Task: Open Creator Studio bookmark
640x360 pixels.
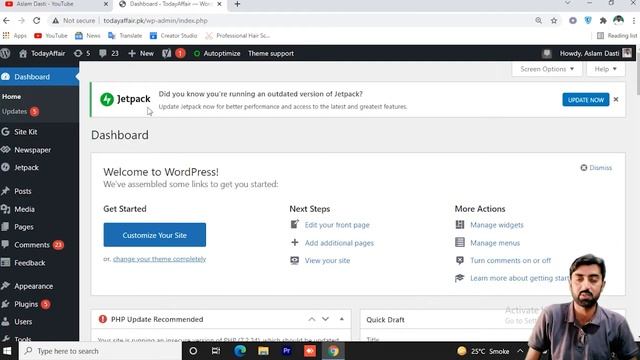Action: click(x=173, y=36)
